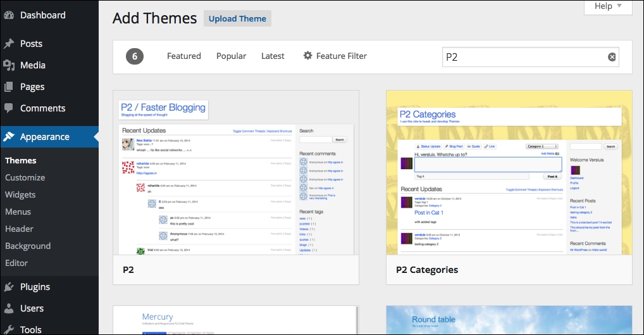Image resolution: width=644 pixels, height=335 pixels.
Task: Open the Background submenu item
Action: (28, 246)
